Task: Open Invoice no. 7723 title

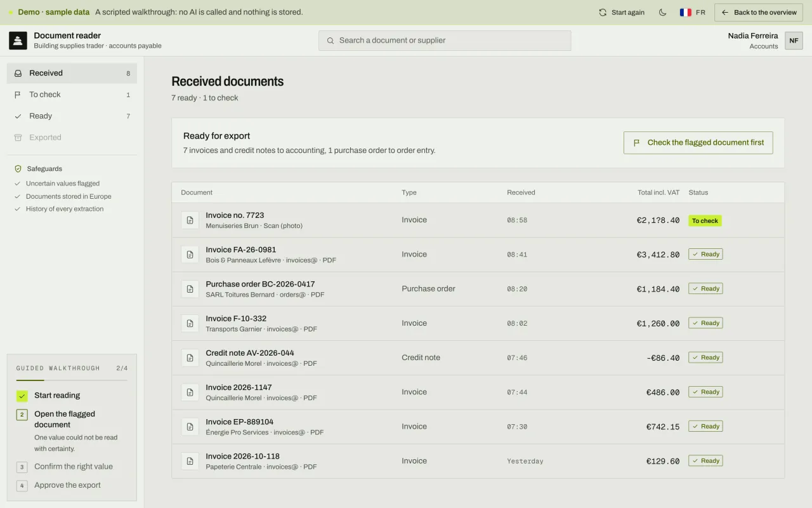Action: [x=235, y=215]
